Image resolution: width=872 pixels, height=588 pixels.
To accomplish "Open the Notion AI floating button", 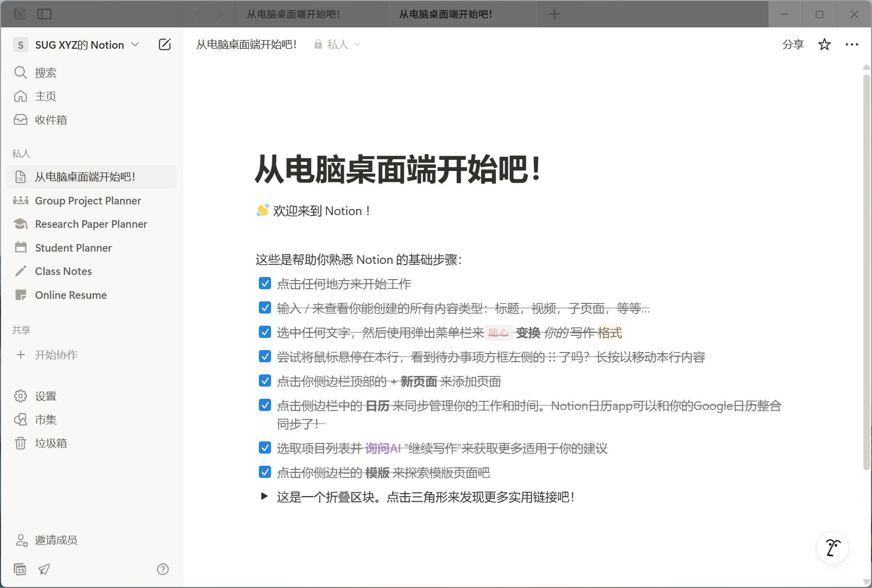I will [832, 548].
